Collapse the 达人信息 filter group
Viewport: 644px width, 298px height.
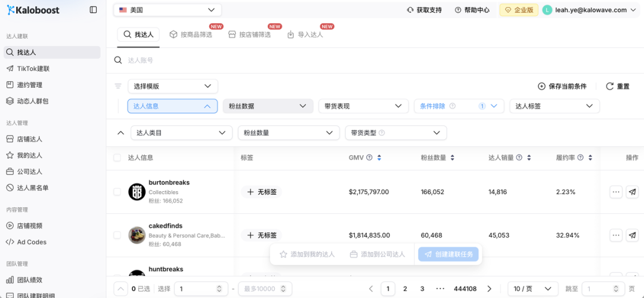click(x=172, y=106)
